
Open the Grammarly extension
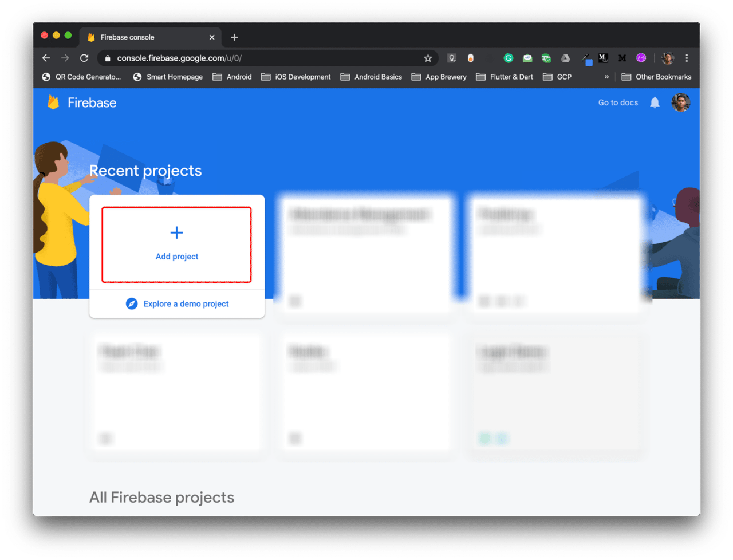[x=509, y=58]
